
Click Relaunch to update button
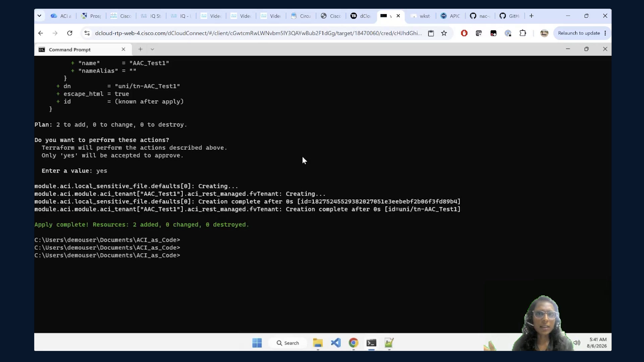pos(579,33)
